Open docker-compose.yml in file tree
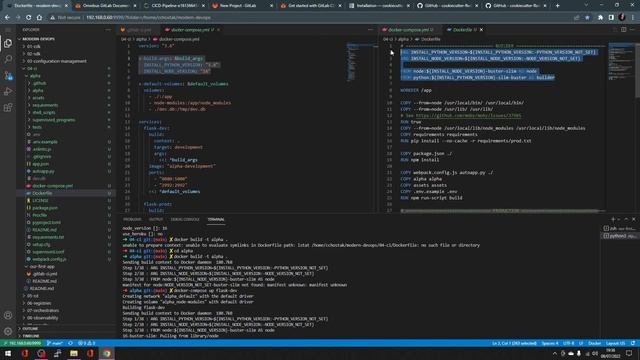Screen dimensions: 640x360 coord(53,186)
